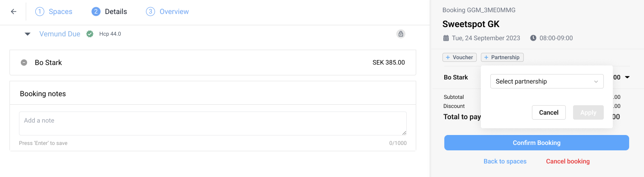The image size is (644, 177).
Task: Click the green verified badge next to Vemund Due
Action: point(90,34)
